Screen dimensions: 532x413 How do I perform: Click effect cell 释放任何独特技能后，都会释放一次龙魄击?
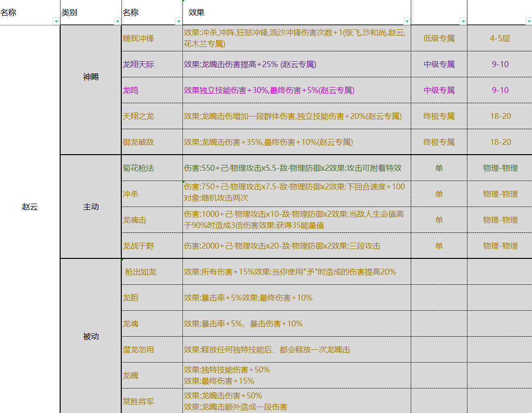point(296,349)
